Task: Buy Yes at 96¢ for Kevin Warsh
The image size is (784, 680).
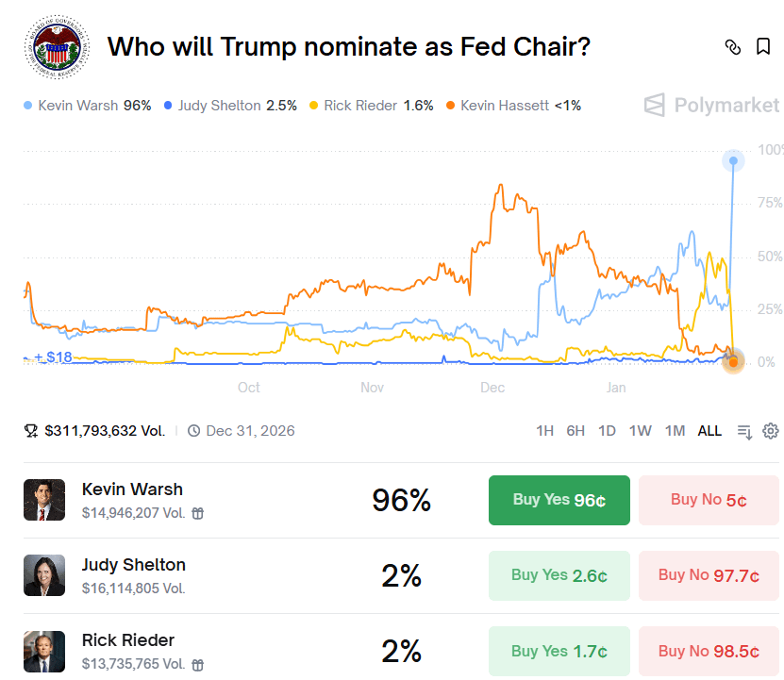Action: tap(559, 500)
